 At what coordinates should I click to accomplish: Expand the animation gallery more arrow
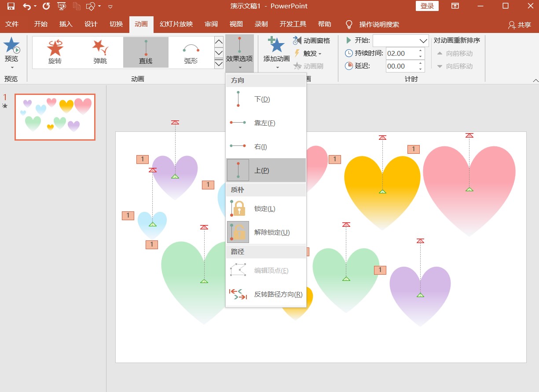[x=219, y=64]
